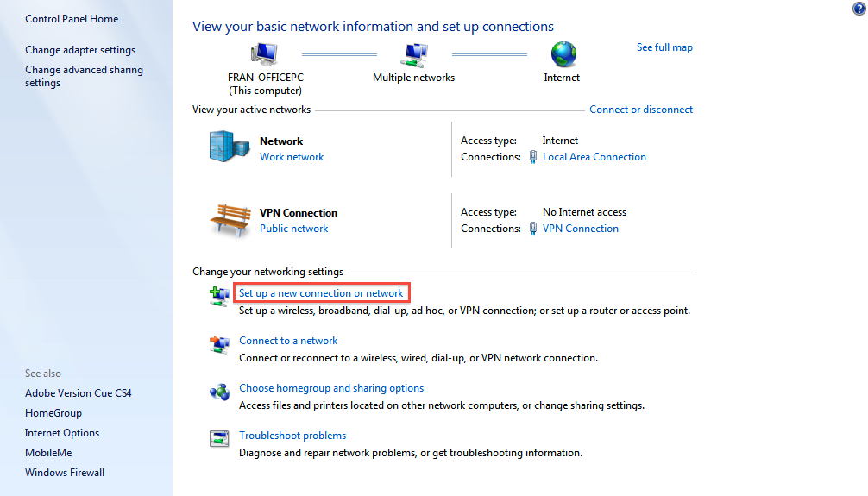Click Troubleshoot problems link

click(292, 436)
